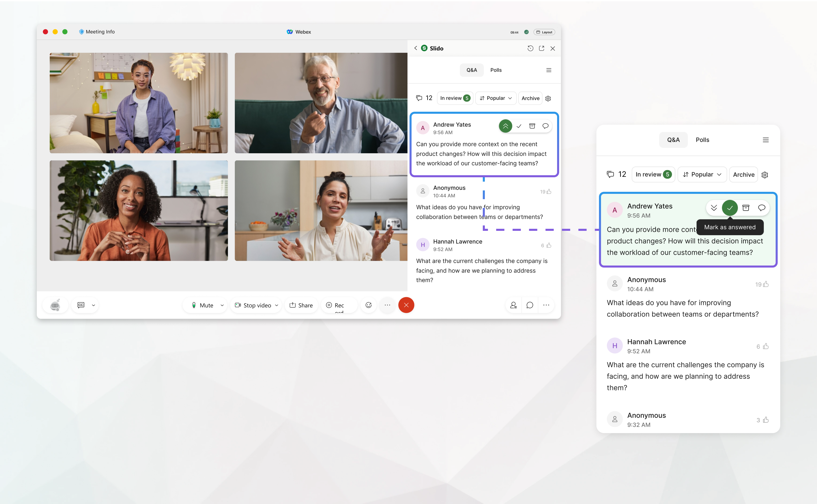Open Archive in the Webex Slido panel

(530, 98)
